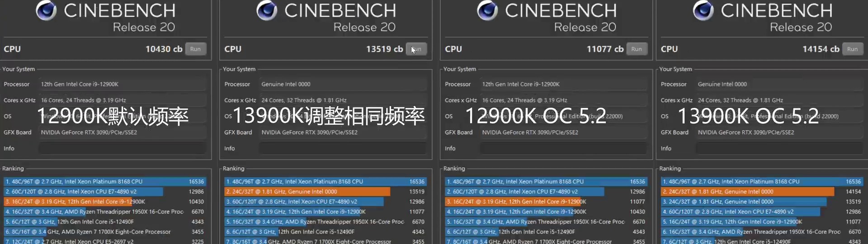
Task: Select Threadripper 1950X row in 11077 cb window
Action: click(x=546, y=221)
